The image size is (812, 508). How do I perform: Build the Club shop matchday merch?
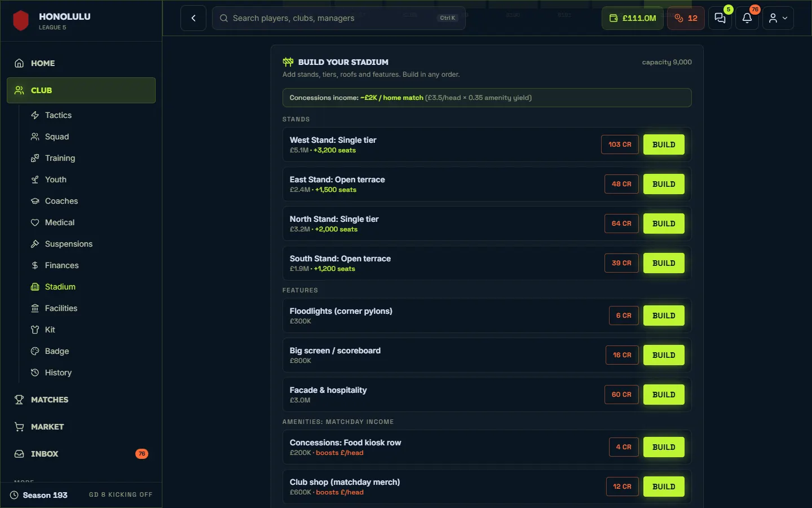[664, 487]
